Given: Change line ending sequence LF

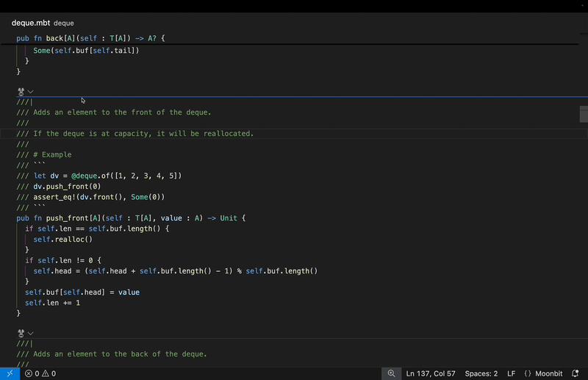Looking at the screenshot, I should (511, 373).
